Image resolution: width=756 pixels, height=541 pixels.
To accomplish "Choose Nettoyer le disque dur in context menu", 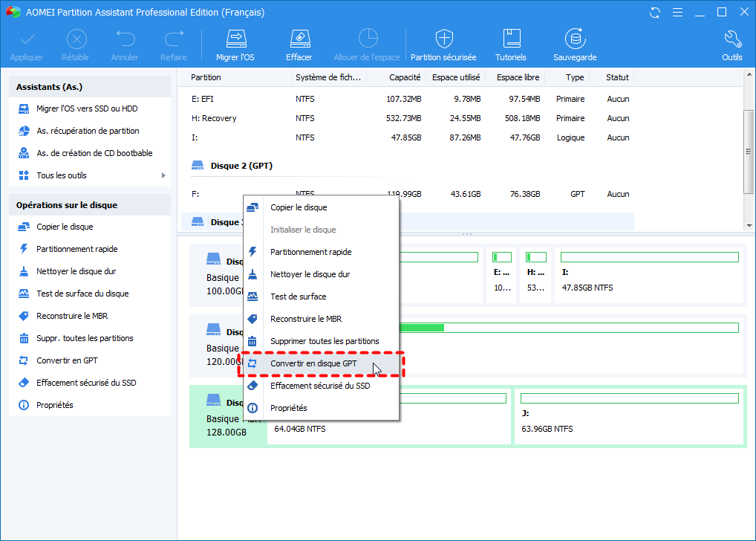I will coord(321,274).
